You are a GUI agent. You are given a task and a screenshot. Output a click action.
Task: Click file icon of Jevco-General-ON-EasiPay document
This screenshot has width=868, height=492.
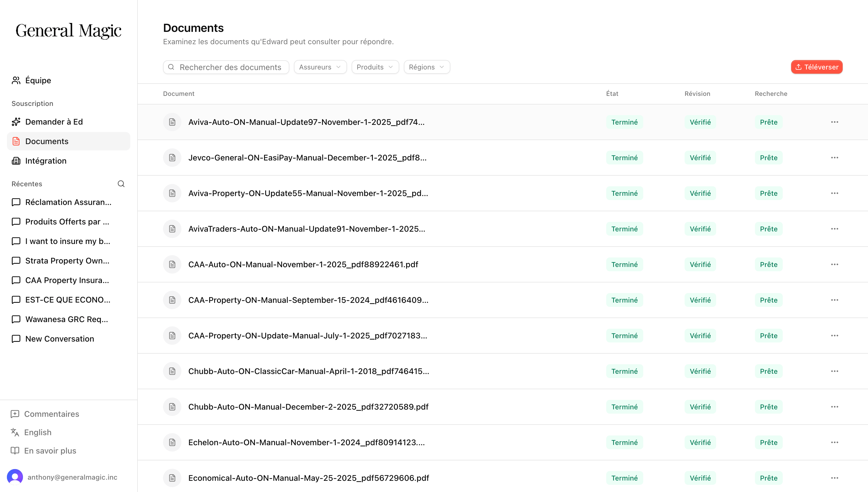(172, 158)
